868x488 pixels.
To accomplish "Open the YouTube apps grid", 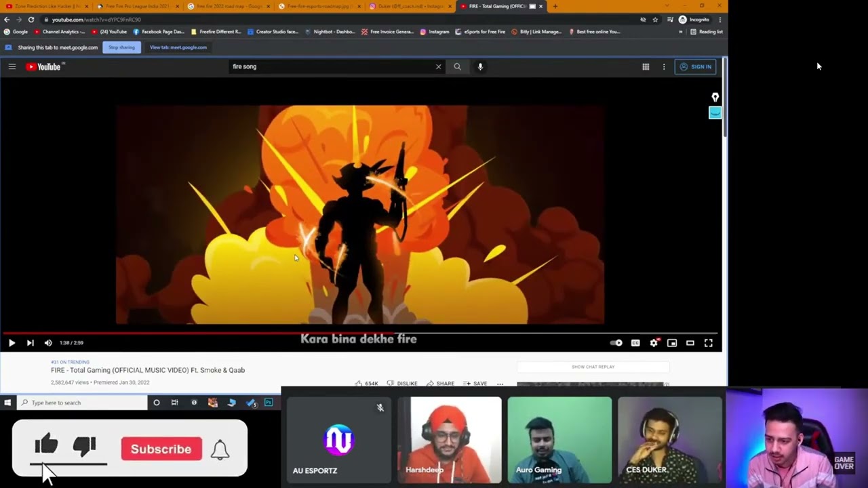I will point(646,66).
